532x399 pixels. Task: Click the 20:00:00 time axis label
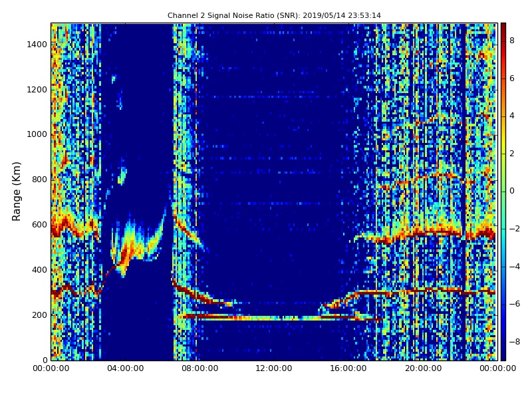[x=423, y=368]
